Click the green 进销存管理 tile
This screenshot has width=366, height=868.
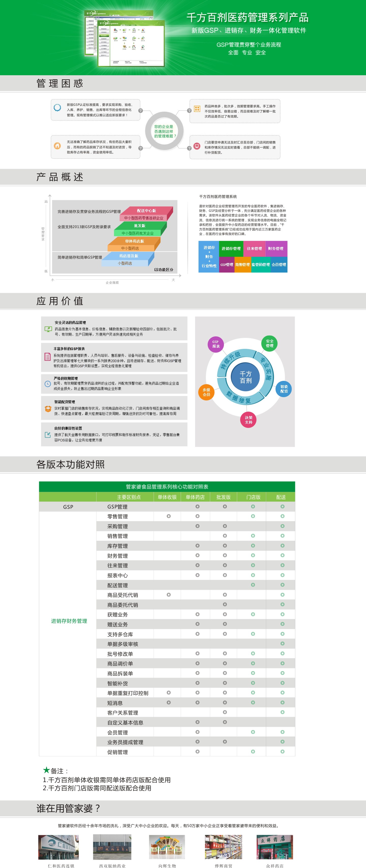[231, 249]
